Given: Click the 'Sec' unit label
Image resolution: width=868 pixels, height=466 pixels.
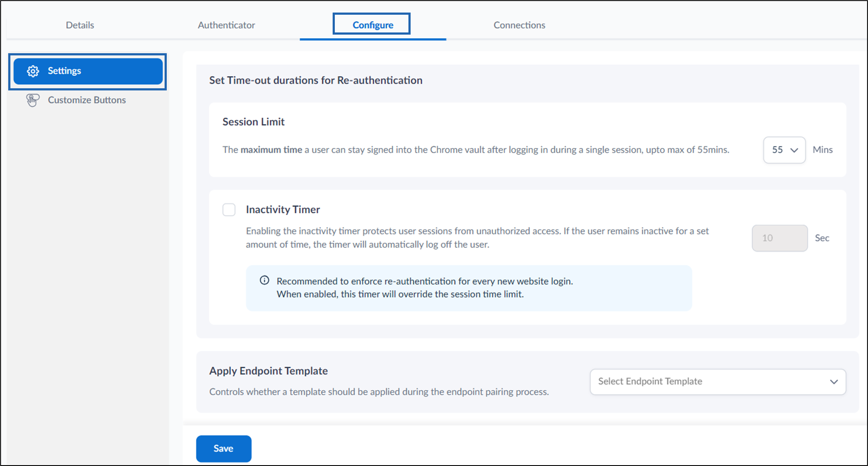Looking at the screenshot, I should [x=822, y=238].
